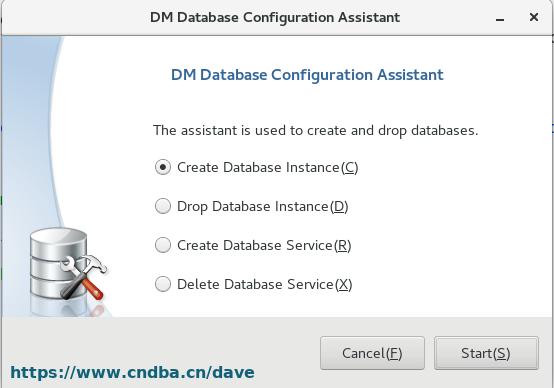
Task: Click the blue Configuration Assistant heading
Action: click(307, 75)
